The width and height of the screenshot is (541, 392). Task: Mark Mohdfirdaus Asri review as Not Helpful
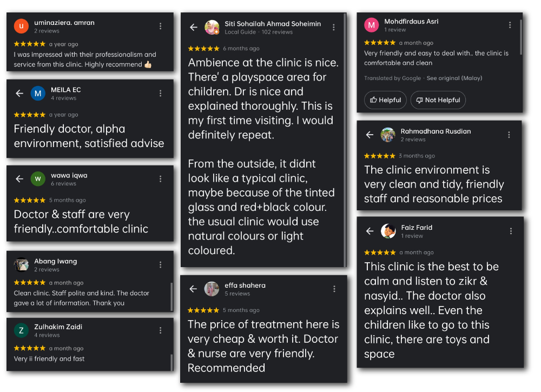[438, 100]
